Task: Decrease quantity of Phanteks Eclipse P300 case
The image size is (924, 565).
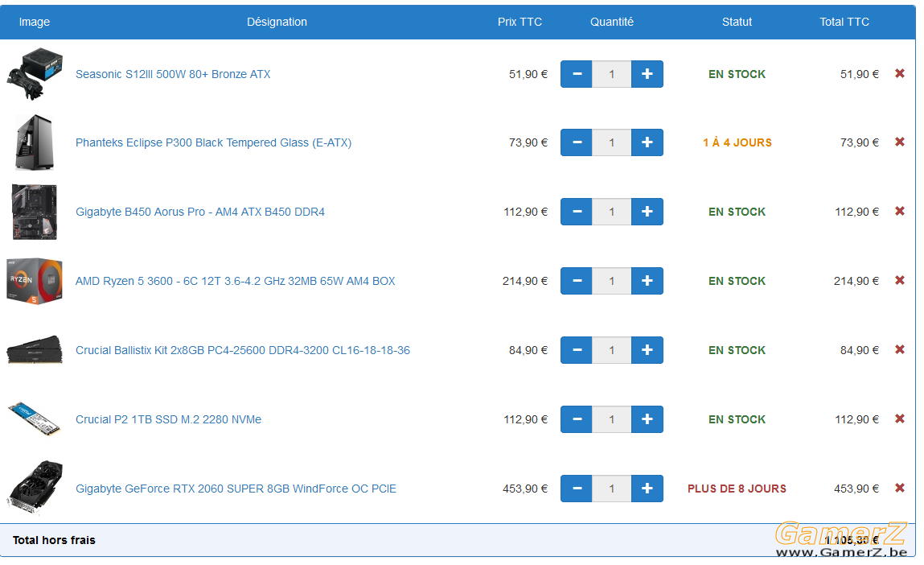Action: pyautogui.click(x=577, y=142)
